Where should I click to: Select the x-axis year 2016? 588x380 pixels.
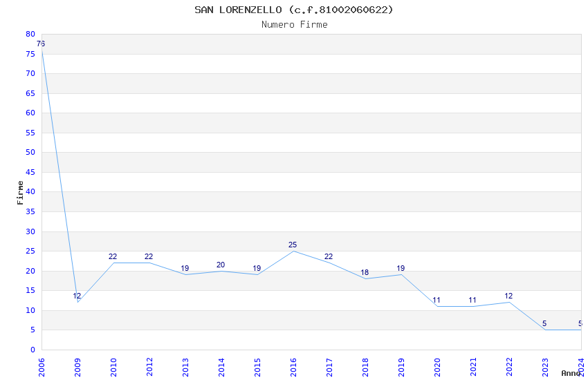(293, 368)
